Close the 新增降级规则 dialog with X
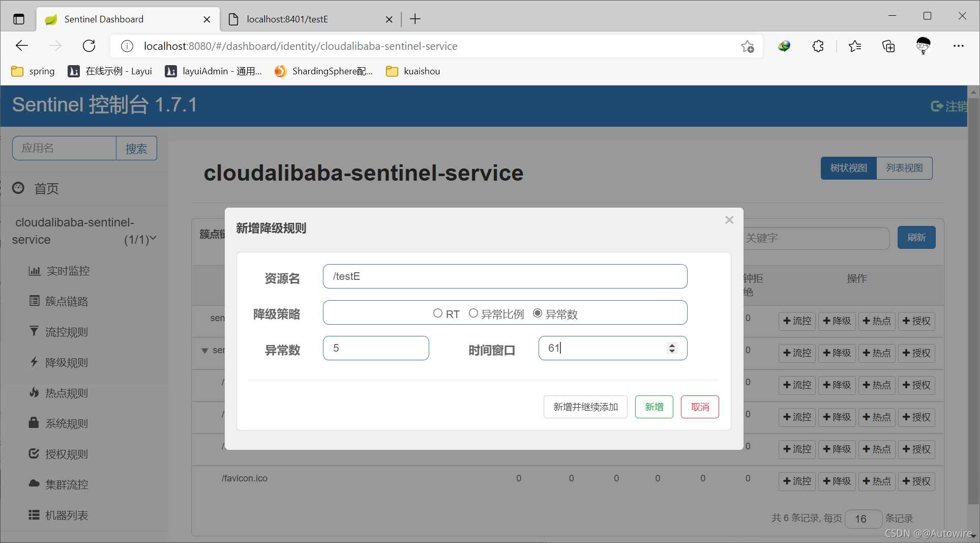The image size is (980, 543). pyautogui.click(x=729, y=220)
